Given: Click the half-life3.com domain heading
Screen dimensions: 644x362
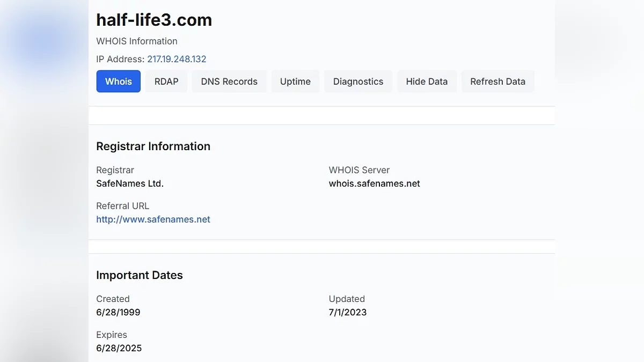Looking at the screenshot, I should click(154, 20).
